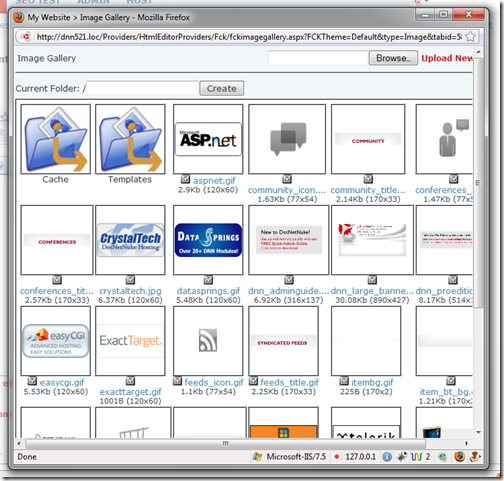Click the bug icon in the status bar
This screenshot has height=481, width=504.
402,457
